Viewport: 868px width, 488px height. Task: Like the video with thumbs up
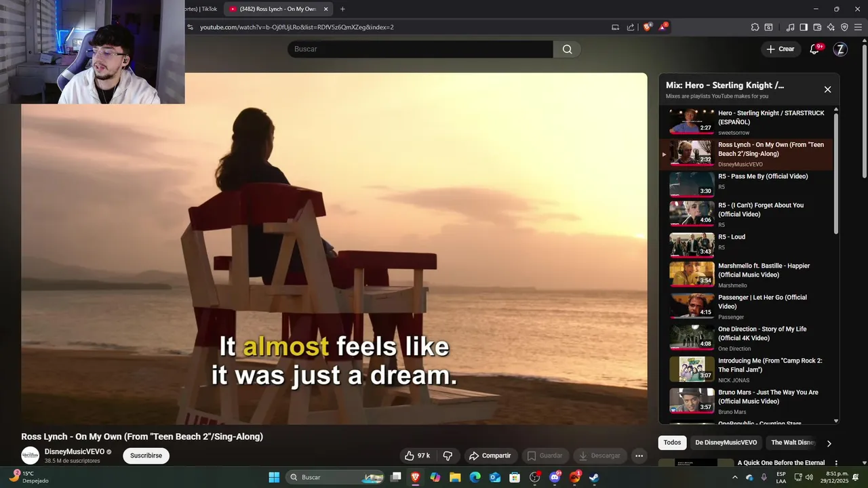(417, 455)
